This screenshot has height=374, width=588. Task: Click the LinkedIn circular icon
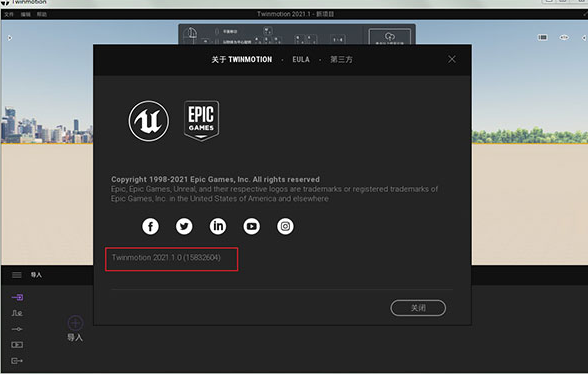(x=218, y=226)
